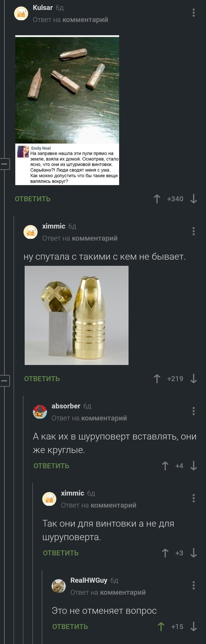Upvote Kulsar's comment with +340 rating
The height and width of the screenshot is (644, 206).
click(157, 199)
